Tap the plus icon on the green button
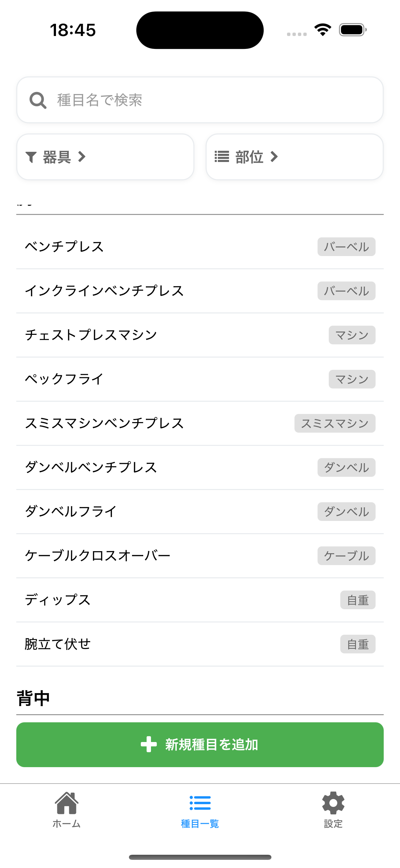 pyautogui.click(x=149, y=744)
